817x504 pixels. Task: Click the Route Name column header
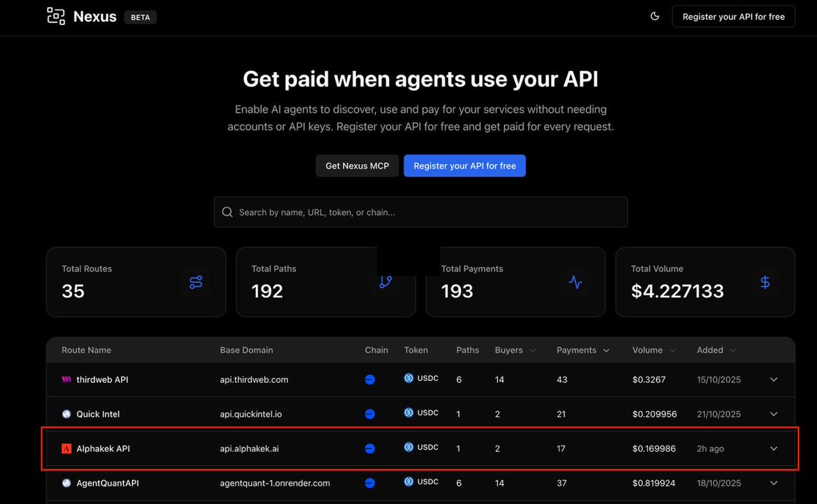coord(86,350)
